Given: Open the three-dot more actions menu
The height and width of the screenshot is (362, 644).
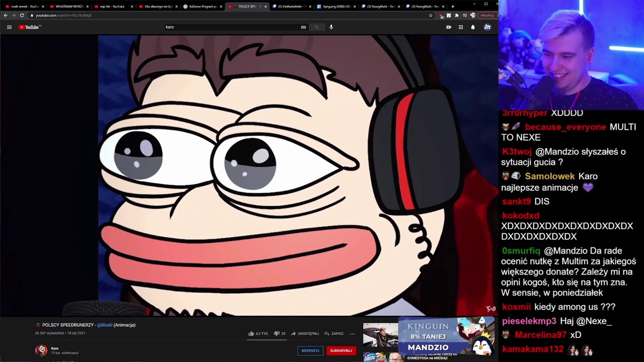Looking at the screenshot, I should tap(352, 333).
